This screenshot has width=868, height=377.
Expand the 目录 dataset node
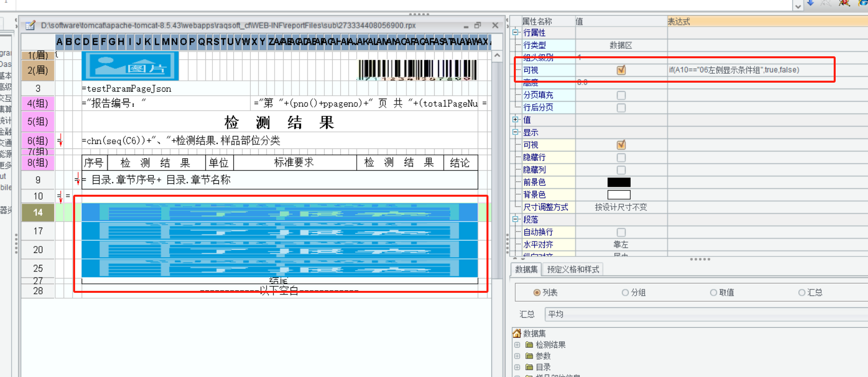(x=517, y=367)
